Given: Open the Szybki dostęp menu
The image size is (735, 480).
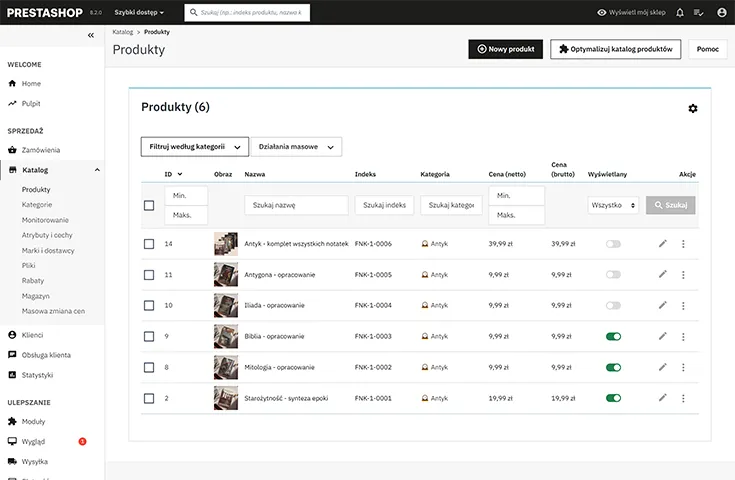Looking at the screenshot, I should pos(139,13).
